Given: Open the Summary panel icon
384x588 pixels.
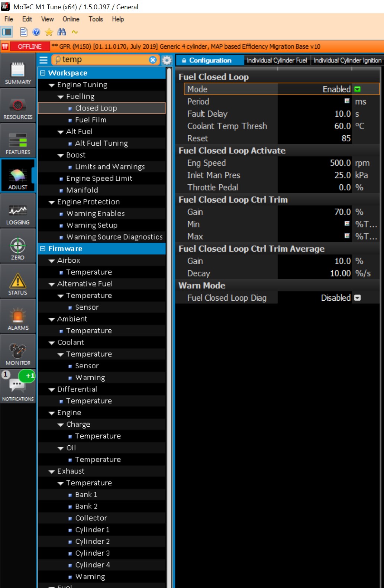Looking at the screenshot, I should pyautogui.click(x=18, y=73).
